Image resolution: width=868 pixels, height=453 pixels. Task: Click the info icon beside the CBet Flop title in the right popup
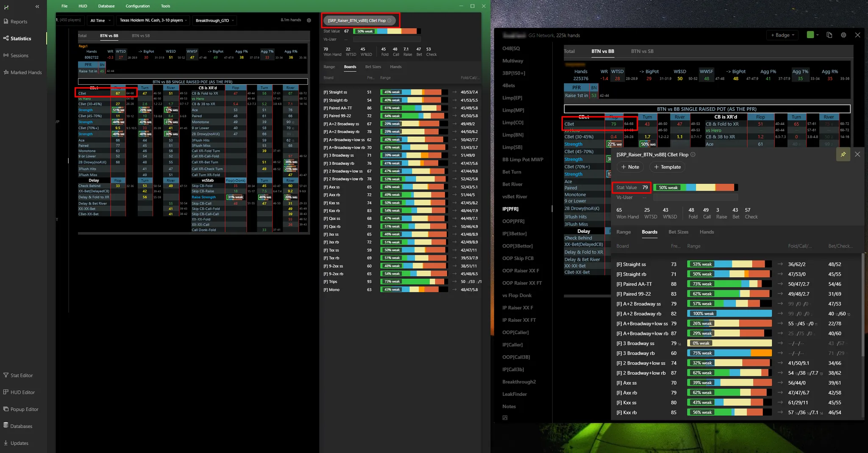point(693,155)
